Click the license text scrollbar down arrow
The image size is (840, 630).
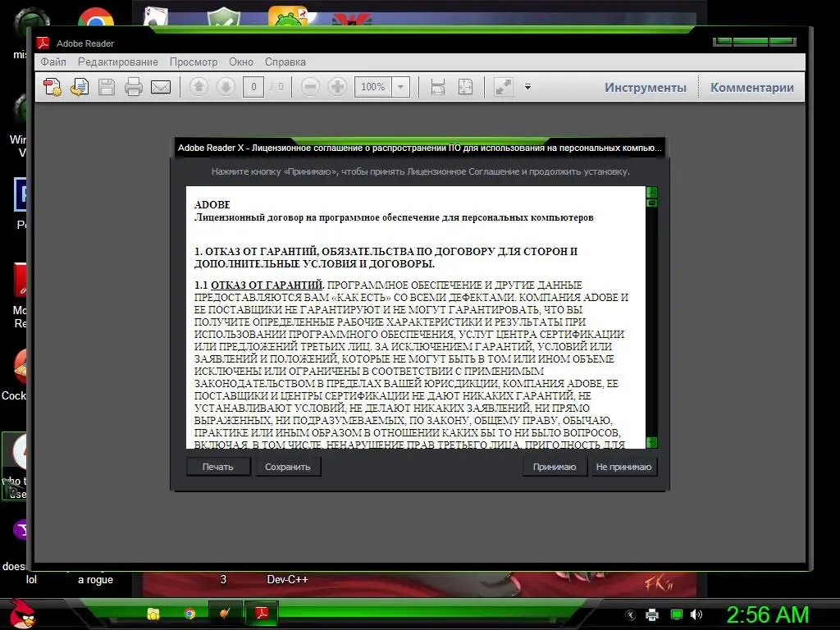click(651, 442)
